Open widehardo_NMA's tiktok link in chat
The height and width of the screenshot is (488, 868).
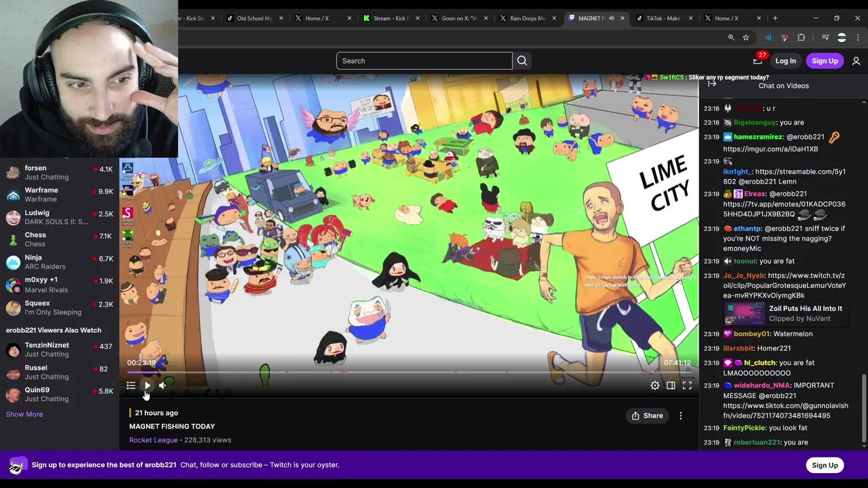pos(785,411)
